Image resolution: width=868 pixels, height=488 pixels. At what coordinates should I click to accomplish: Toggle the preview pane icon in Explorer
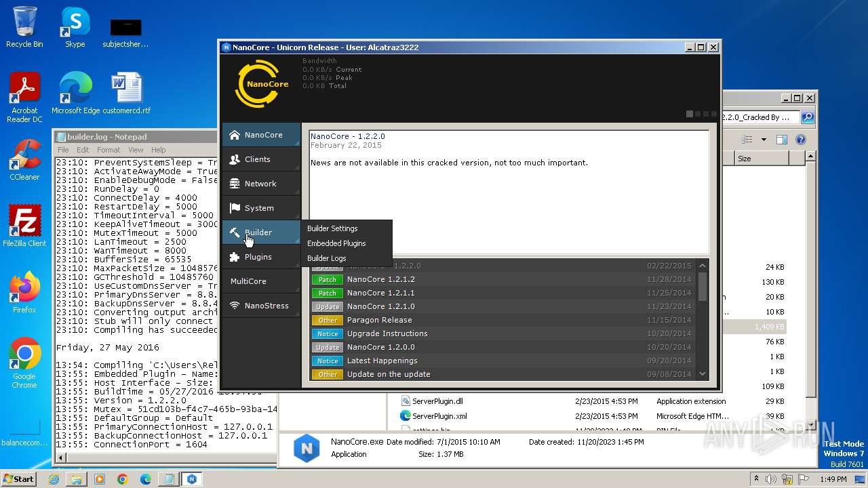click(781, 140)
